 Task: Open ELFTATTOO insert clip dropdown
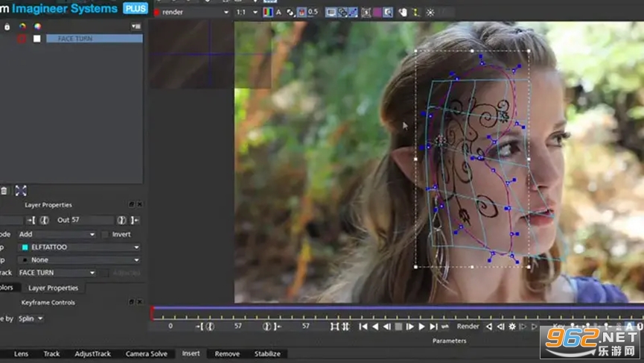[x=79, y=247]
